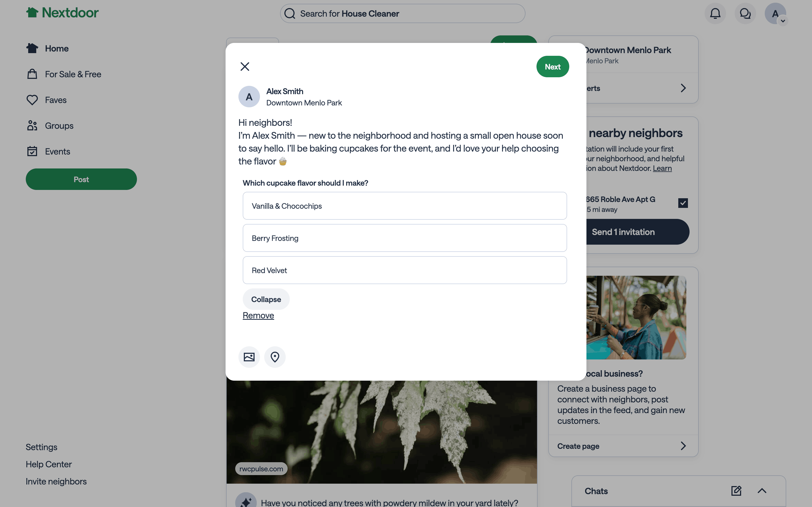Click the Nextdoor logo

62,13
